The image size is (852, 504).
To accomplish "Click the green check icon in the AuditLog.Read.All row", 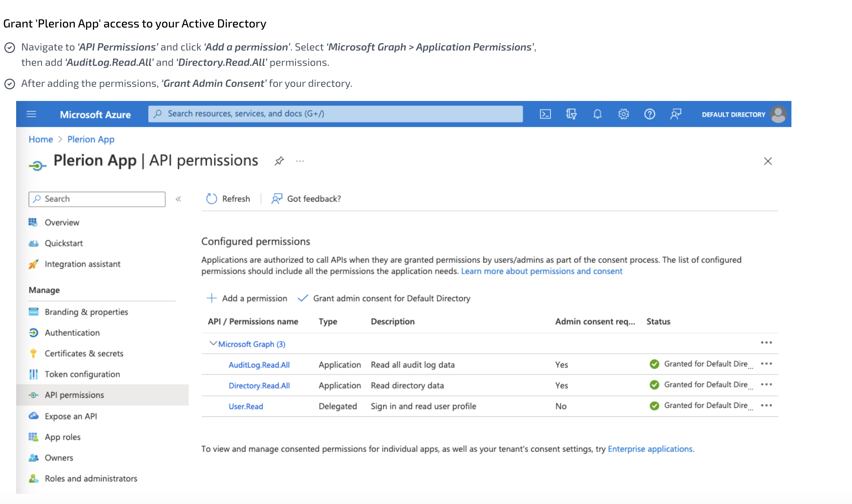I will pos(655,364).
